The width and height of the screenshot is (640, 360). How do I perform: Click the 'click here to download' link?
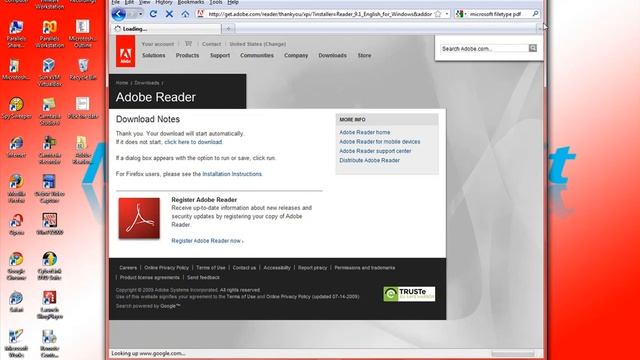pyautogui.click(x=193, y=142)
